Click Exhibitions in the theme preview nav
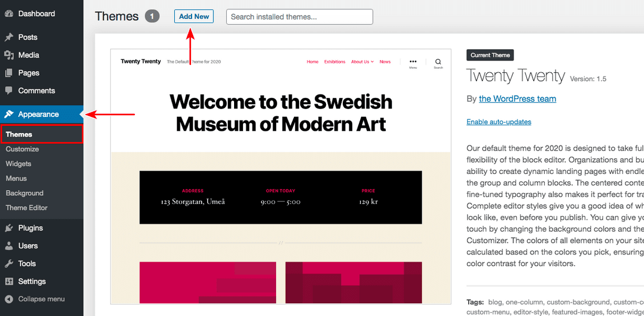The width and height of the screenshot is (644, 316). tap(335, 62)
